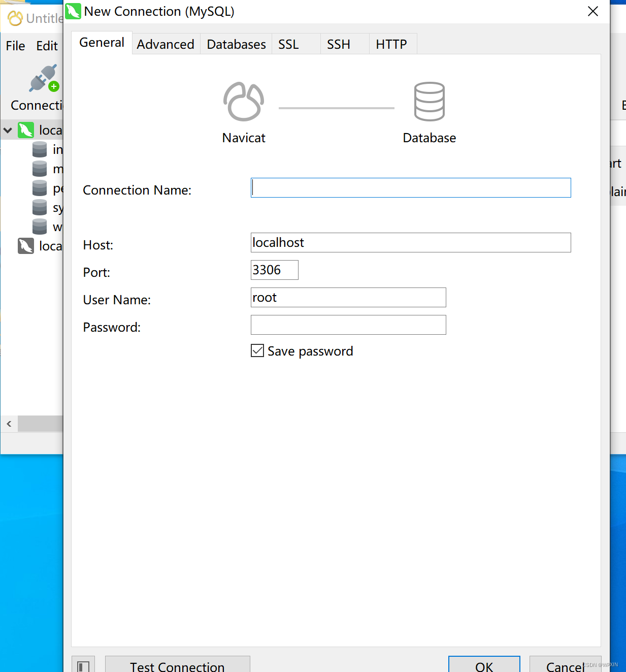Click database icon beside 'm' tree row
626x672 pixels.
point(40,169)
